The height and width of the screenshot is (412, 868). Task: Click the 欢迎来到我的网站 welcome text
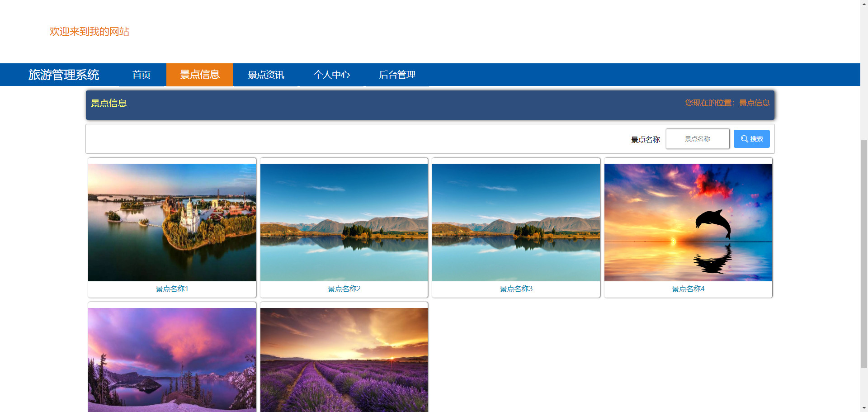pos(90,31)
